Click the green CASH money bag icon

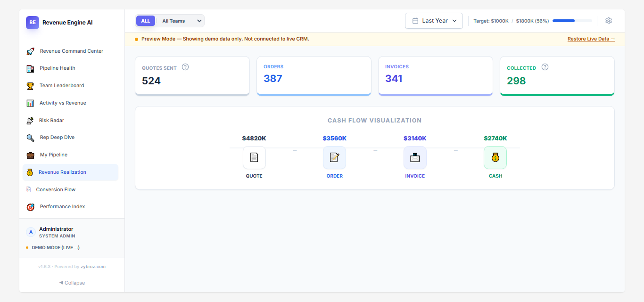pos(495,157)
